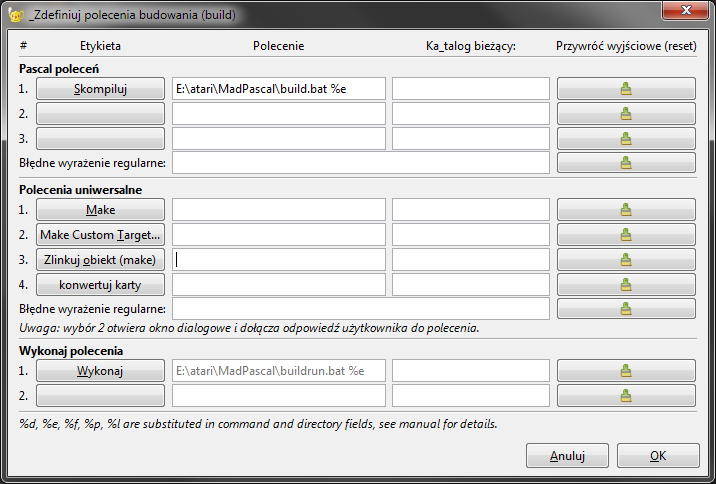Screen dimensions: 716x484
Task: Click reset icon for second Pascal command row
Action: click(626, 114)
